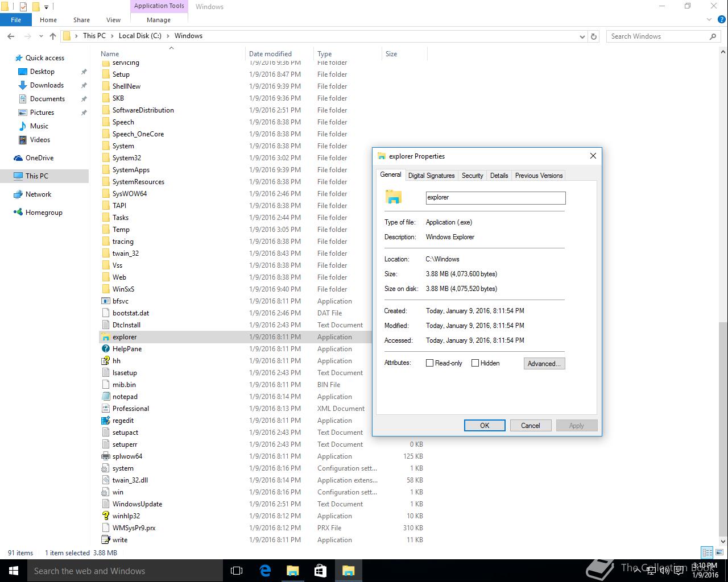Select the splwow64 printer icon
This screenshot has height=582, width=728.
[x=105, y=456]
